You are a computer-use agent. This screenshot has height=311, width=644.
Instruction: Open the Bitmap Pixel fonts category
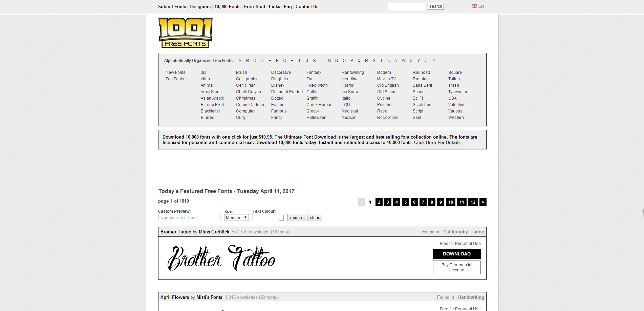coord(212,105)
